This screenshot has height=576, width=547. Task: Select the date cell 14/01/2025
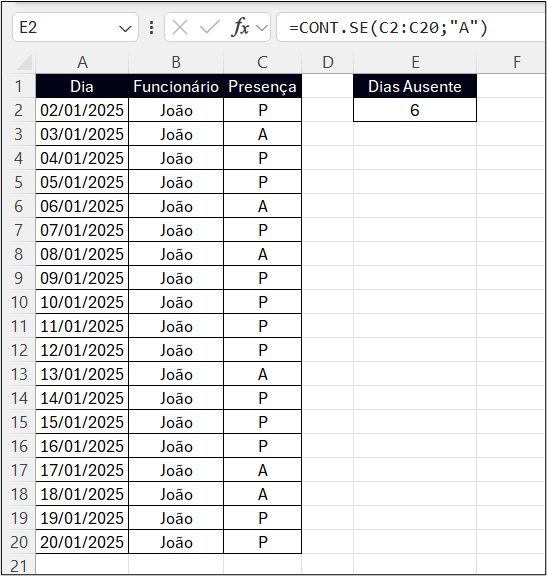coord(82,398)
